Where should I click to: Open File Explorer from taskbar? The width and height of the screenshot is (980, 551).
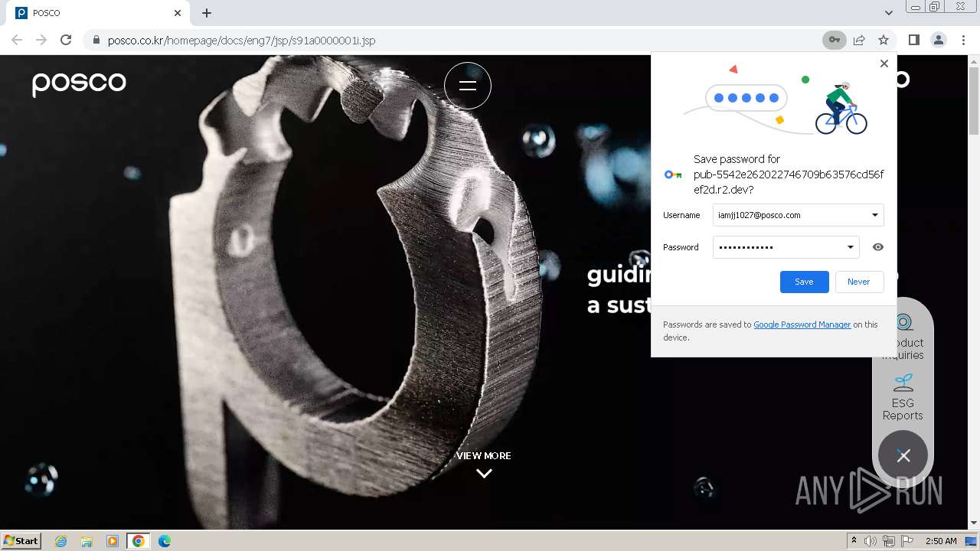87,541
